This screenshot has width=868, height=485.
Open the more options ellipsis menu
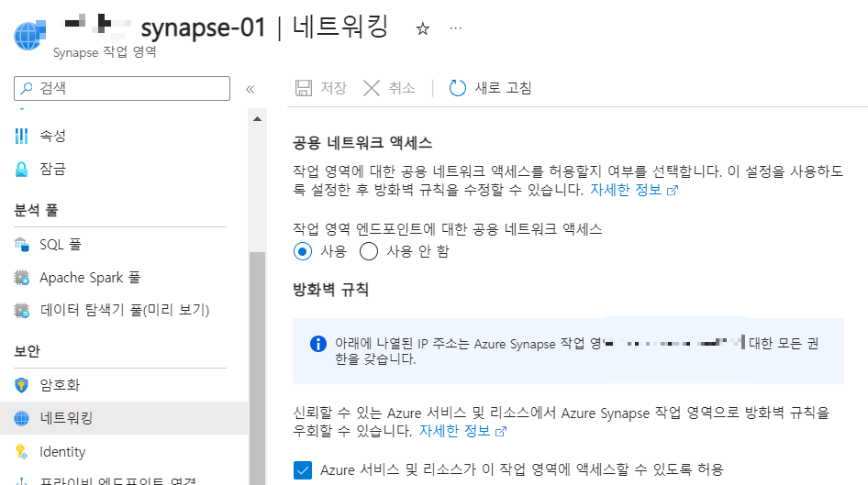456,28
